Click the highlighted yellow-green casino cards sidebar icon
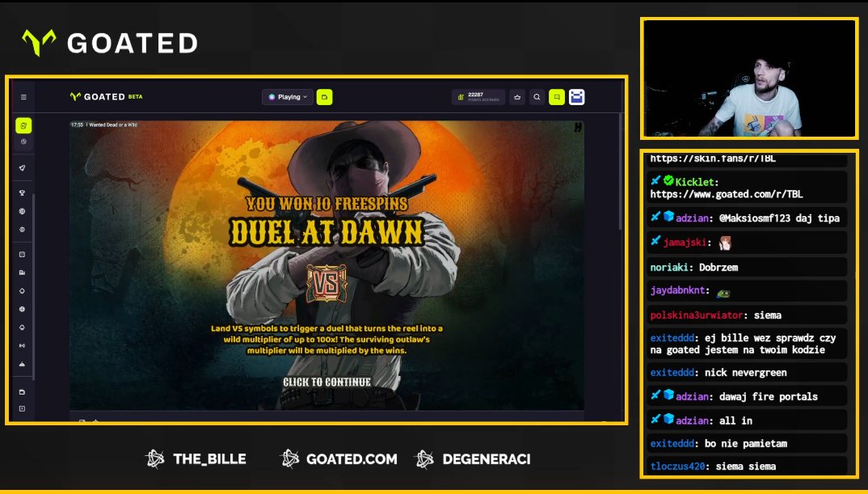Viewport: 868px width, 494px height. (23, 125)
